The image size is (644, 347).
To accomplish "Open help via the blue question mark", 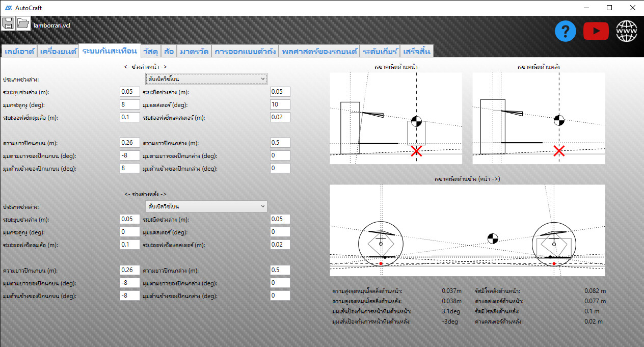I will point(566,32).
